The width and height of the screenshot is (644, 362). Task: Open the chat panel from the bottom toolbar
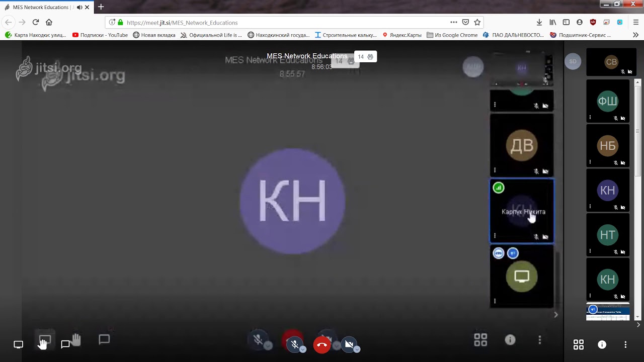tap(65, 344)
